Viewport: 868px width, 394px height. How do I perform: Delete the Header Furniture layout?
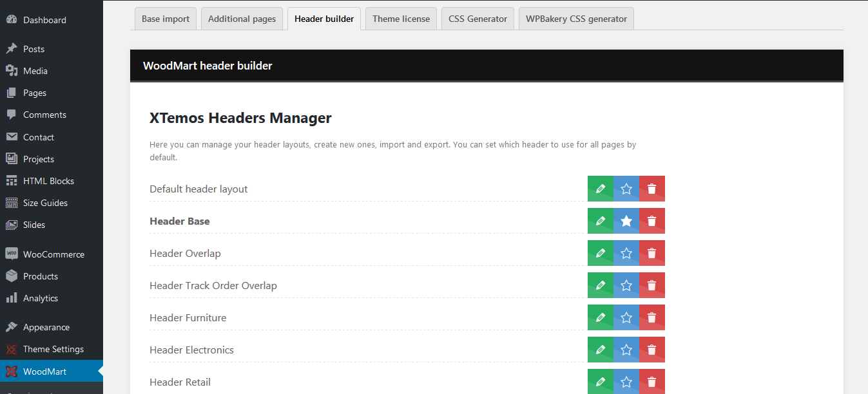[x=652, y=317]
